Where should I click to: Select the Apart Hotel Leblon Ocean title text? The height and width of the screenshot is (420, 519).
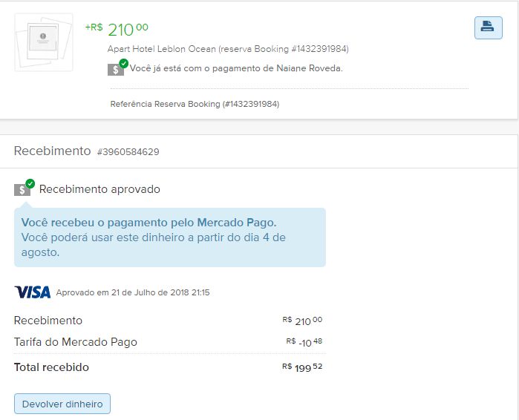[x=228, y=49]
